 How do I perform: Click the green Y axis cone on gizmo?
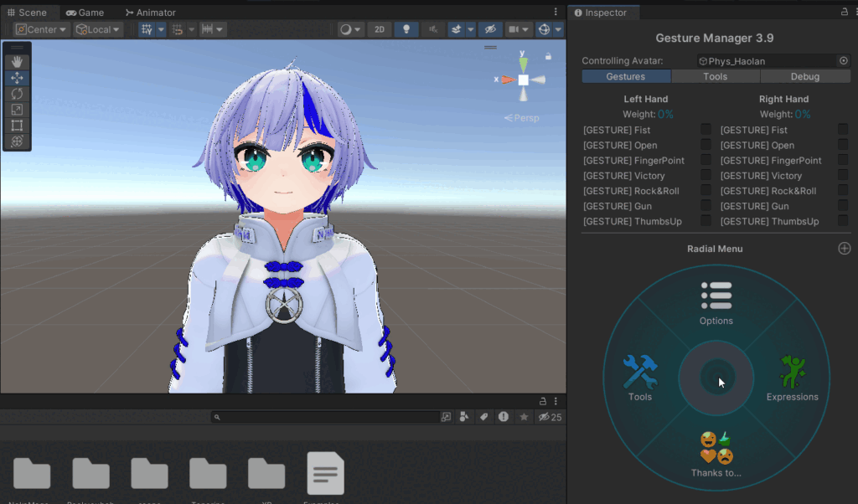click(523, 64)
